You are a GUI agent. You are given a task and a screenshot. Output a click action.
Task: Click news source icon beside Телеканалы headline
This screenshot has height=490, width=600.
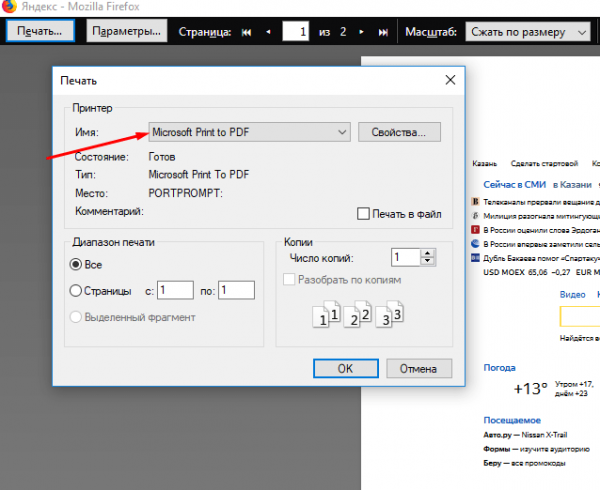point(475,202)
